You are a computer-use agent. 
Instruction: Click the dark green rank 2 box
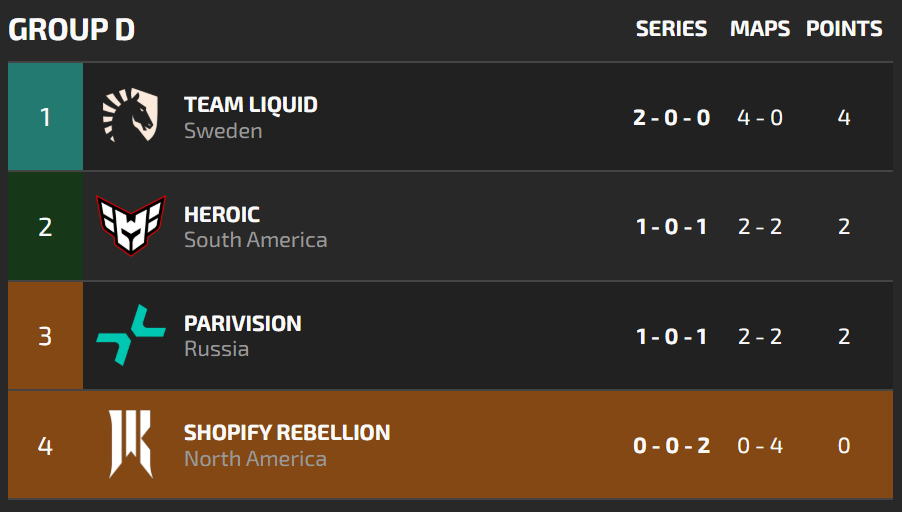pos(45,226)
